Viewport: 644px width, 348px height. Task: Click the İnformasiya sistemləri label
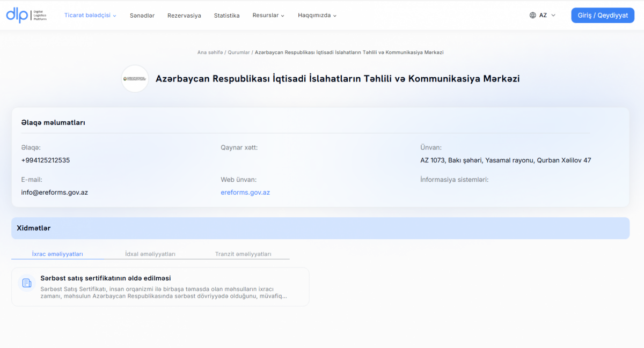pos(454,180)
